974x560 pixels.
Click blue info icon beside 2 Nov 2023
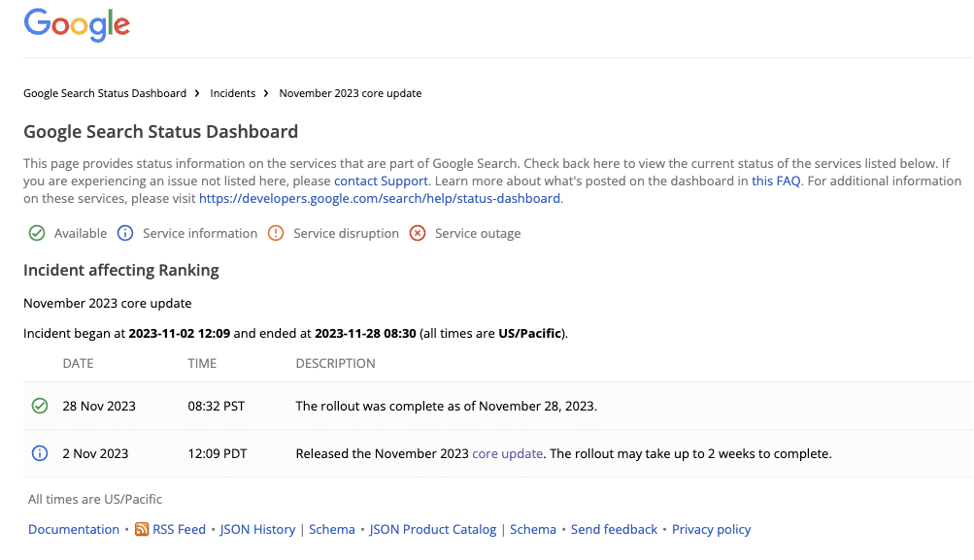click(x=40, y=453)
